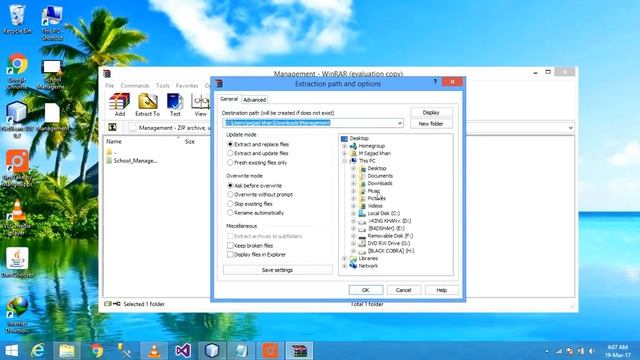The image size is (640, 360).
Task: Enable Keep broken files checkbox
Action: [230, 245]
